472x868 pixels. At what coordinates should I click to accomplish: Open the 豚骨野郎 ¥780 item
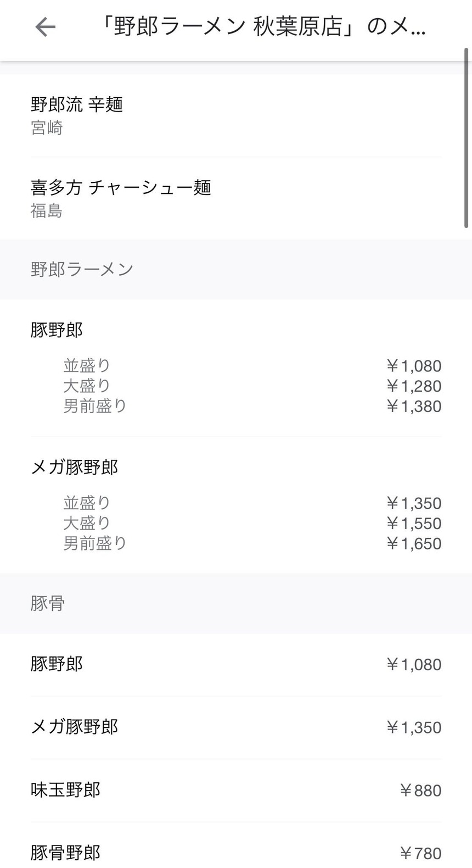[x=66, y=853]
